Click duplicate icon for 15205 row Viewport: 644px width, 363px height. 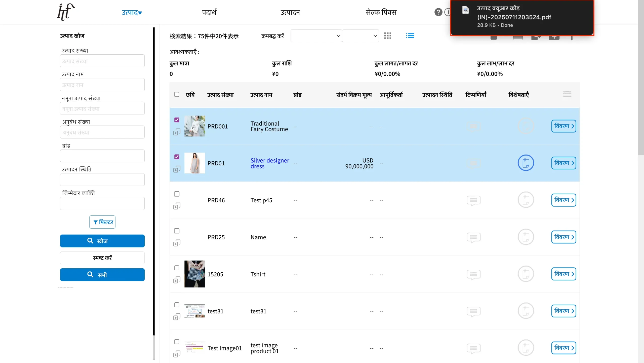(177, 280)
